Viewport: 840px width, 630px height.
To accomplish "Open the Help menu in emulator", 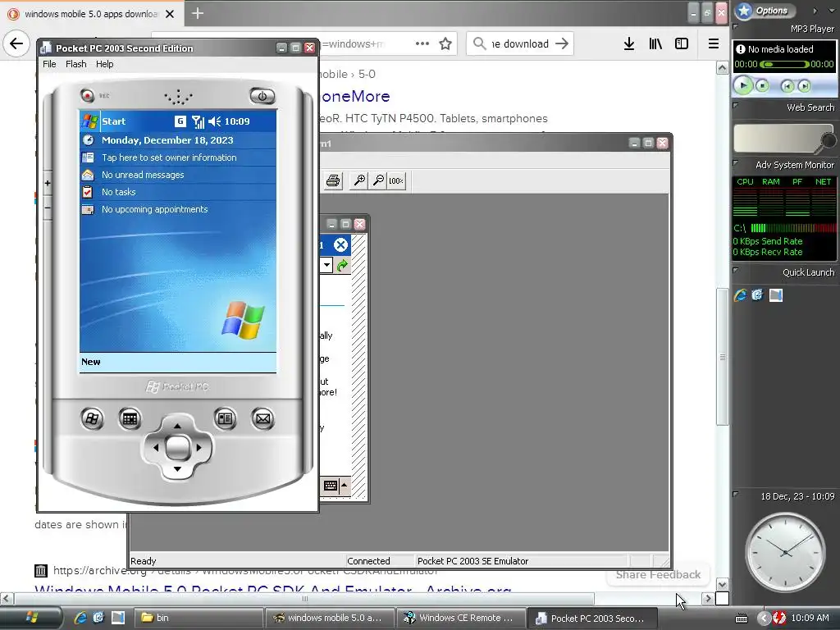I will coord(104,64).
